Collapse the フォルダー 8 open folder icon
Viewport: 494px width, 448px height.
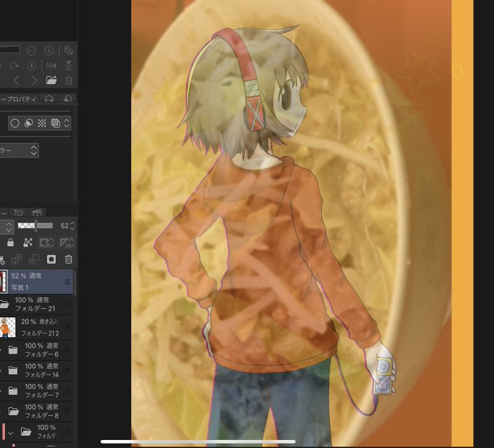tap(13, 411)
